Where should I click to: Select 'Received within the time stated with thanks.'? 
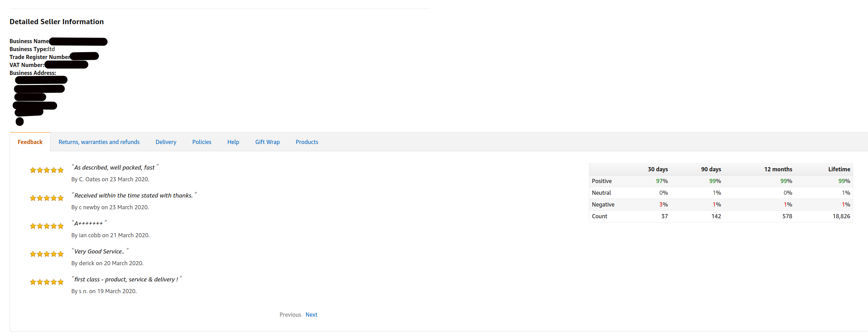133,195
